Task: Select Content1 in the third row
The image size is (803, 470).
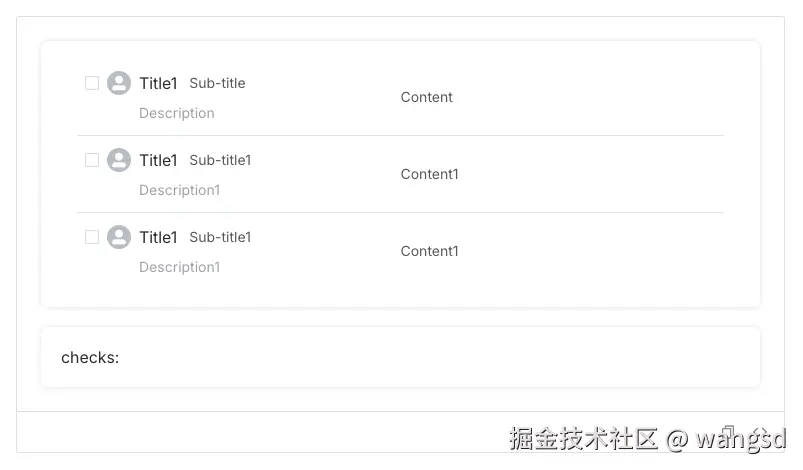Action: point(430,251)
